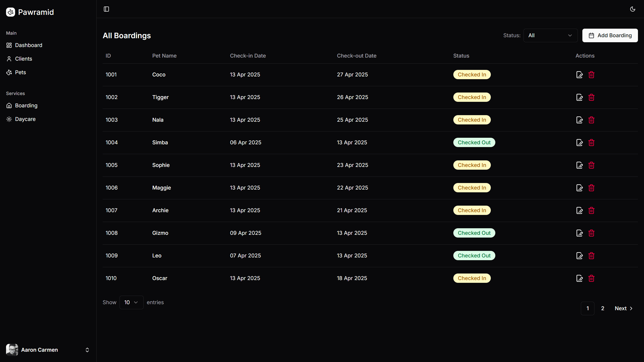The width and height of the screenshot is (644, 362).
Task: Edit Leo's boarding entry
Action: (579, 256)
